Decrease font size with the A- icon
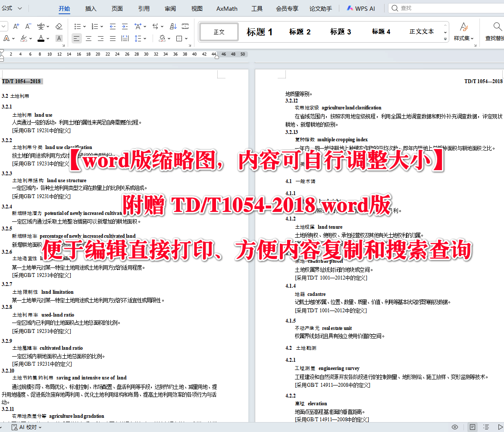The image size is (504, 432). pos(28,26)
